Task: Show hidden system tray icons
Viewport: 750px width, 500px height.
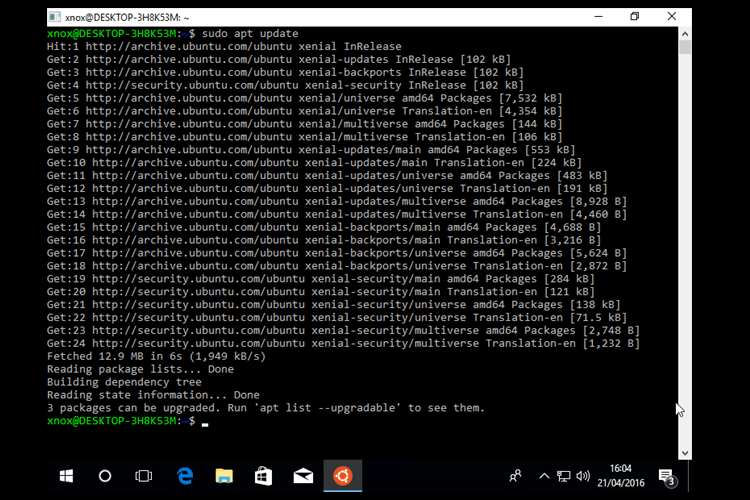Action: 544,476
